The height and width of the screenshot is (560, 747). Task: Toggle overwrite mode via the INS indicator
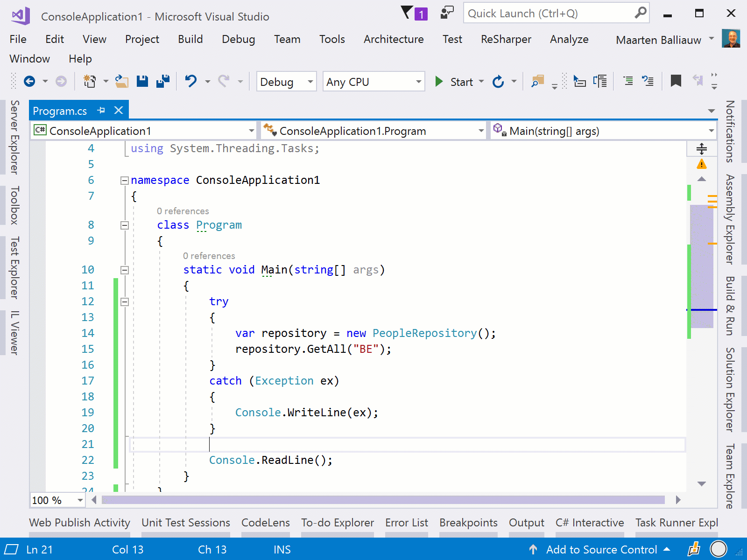[x=282, y=549]
